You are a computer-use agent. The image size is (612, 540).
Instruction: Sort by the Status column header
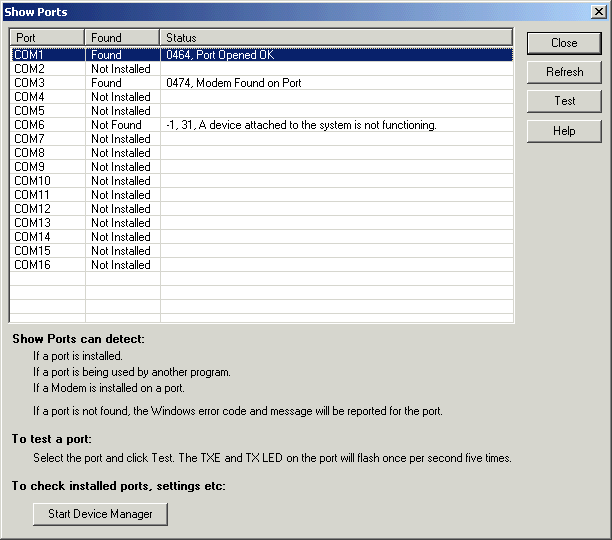click(x=336, y=37)
